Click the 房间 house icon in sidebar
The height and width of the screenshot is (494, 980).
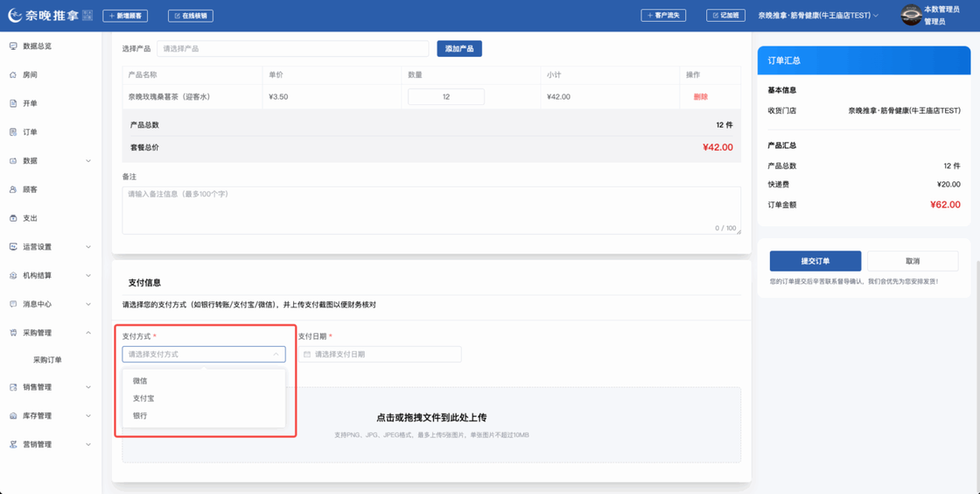pos(13,75)
